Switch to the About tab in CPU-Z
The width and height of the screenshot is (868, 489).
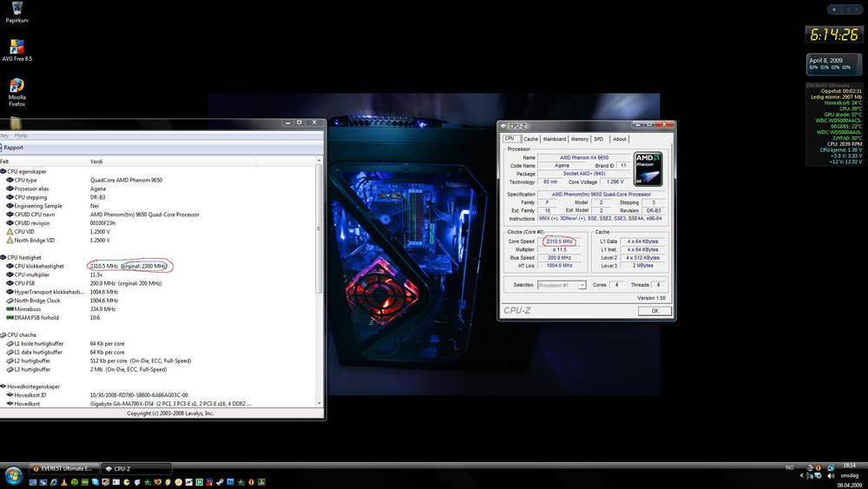(620, 139)
